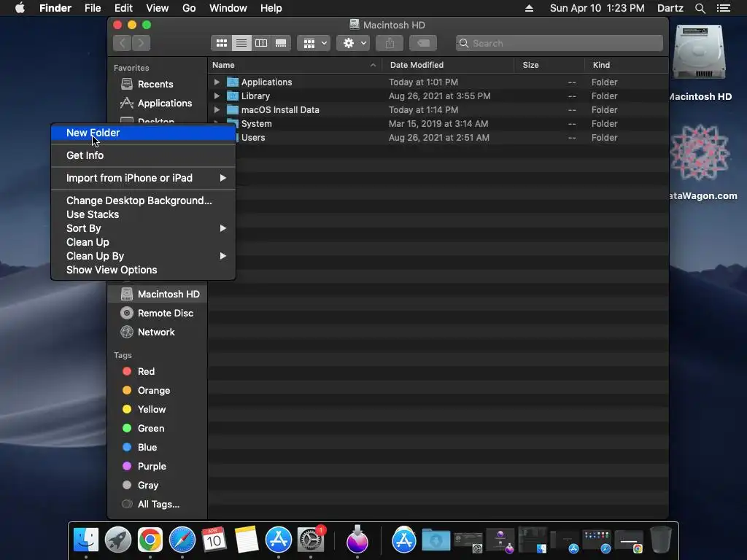Filter by the Purple tag
747x560 pixels.
coord(144,467)
